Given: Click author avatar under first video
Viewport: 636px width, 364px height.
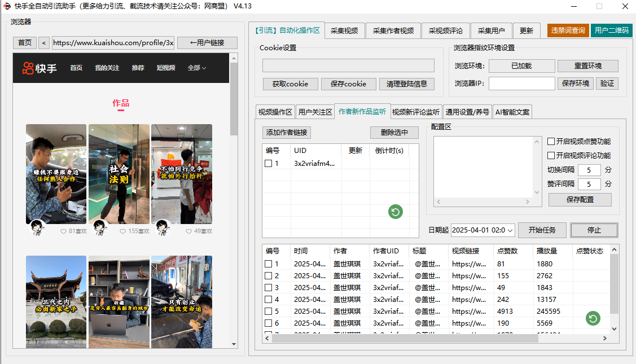Looking at the screenshot, I should (37, 227).
